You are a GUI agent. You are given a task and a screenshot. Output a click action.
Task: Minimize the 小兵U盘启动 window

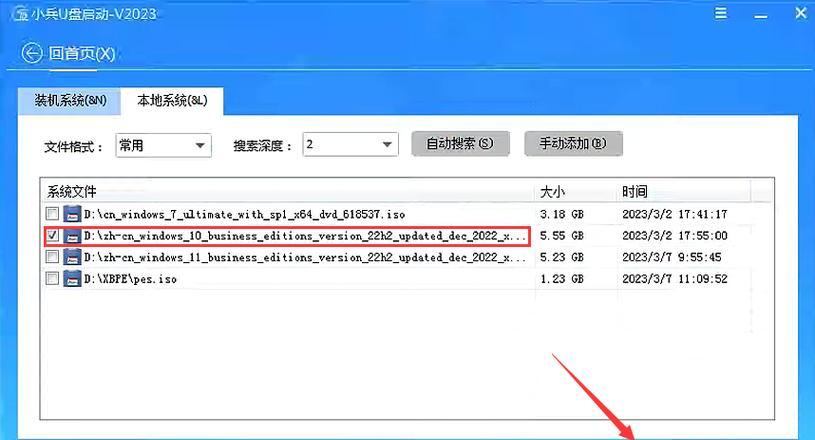pos(761,16)
